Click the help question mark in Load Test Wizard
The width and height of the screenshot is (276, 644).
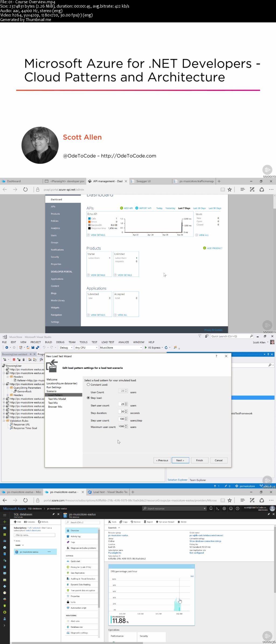[216, 356]
